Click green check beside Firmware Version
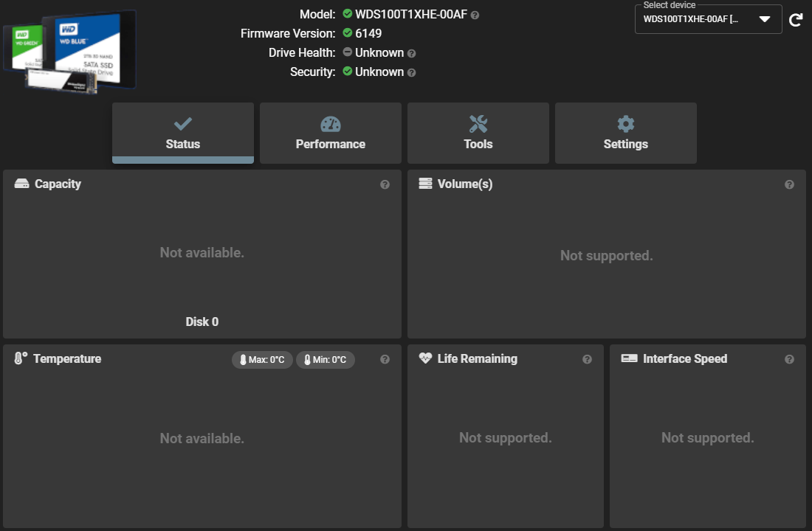The image size is (812, 531). 348,32
